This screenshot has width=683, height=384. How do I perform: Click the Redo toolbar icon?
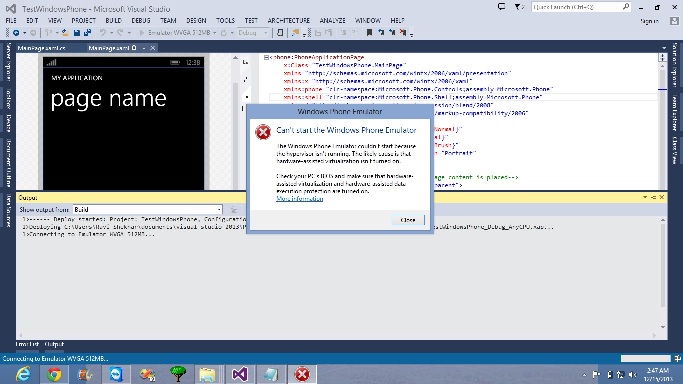[x=120, y=33]
